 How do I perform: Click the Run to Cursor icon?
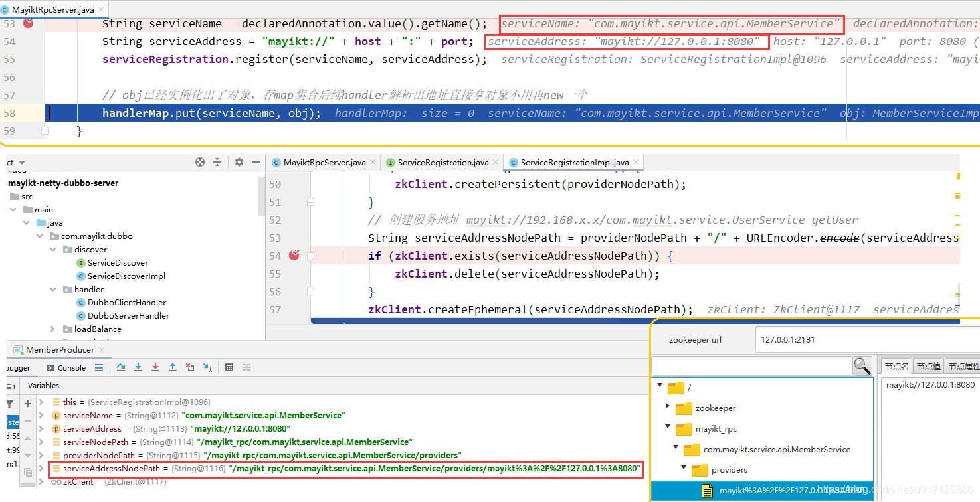(x=207, y=367)
